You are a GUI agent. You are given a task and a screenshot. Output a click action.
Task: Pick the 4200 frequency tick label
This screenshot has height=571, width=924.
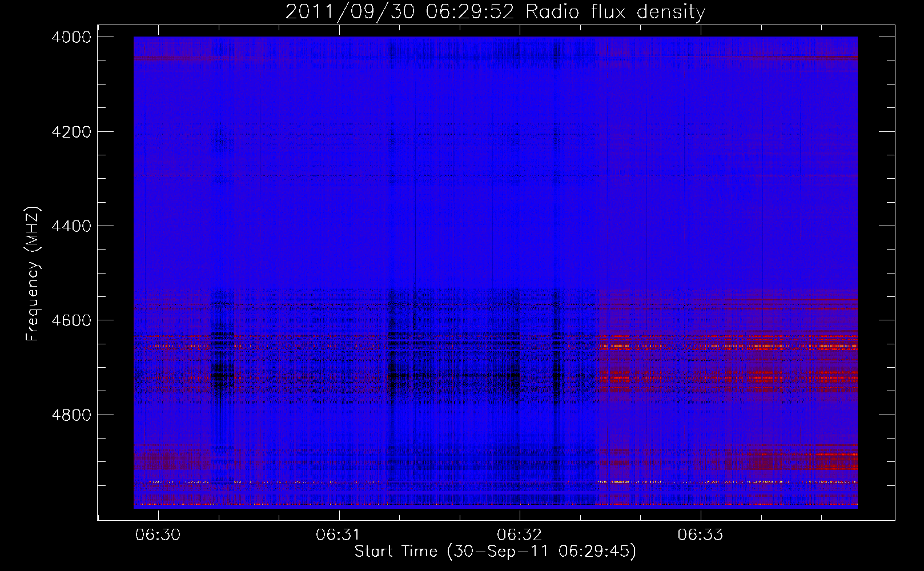click(x=71, y=132)
